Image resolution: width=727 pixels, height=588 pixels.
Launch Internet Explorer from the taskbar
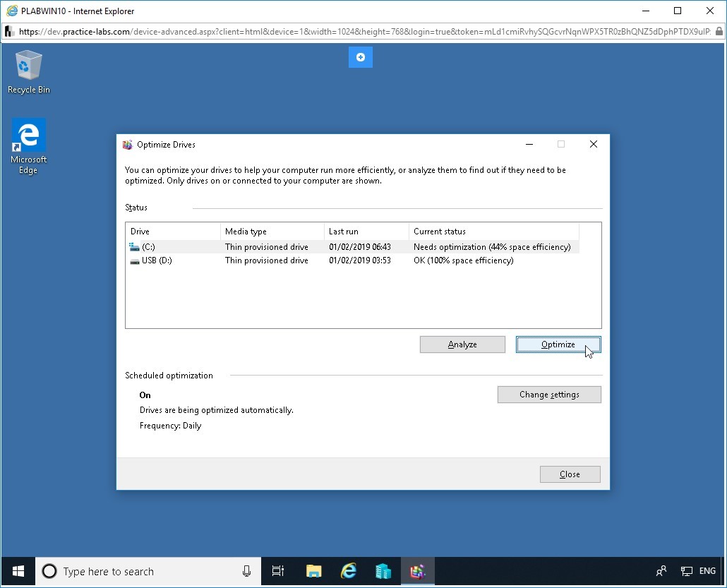[349, 571]
